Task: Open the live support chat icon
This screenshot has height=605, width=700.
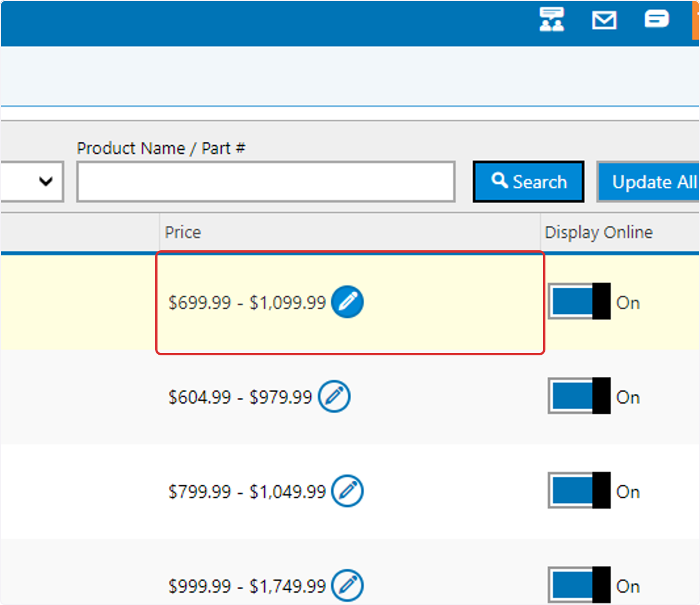Action: click(551, 19)
